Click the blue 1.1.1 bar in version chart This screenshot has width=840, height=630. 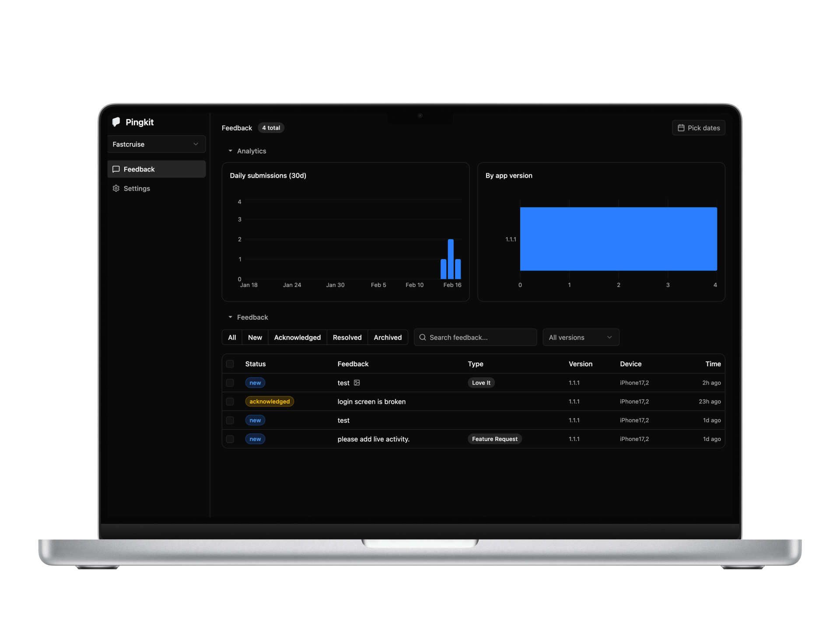(x=618, y=239)
